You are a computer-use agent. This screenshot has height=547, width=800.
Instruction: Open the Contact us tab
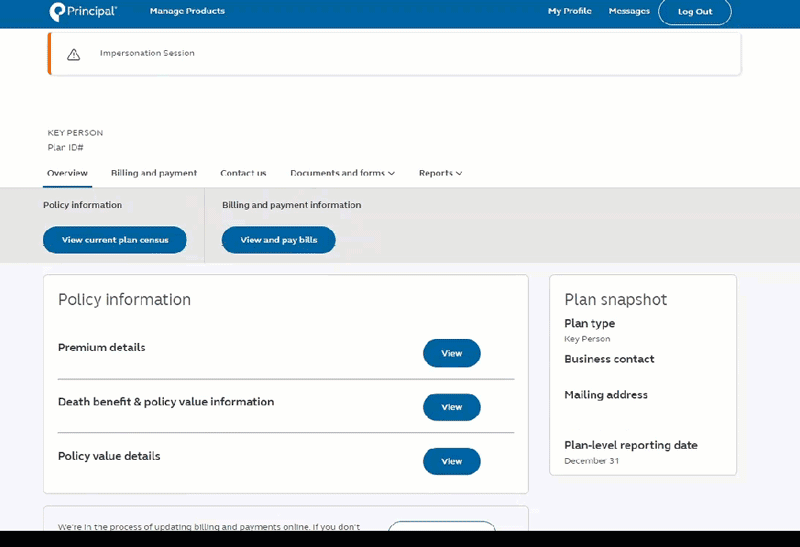click(x=243, y=173)
